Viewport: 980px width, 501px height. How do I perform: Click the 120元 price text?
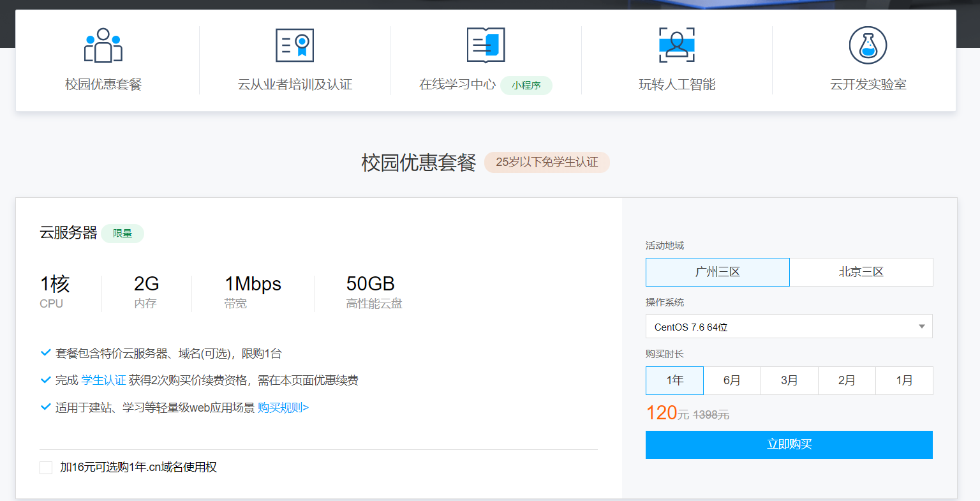668,413
